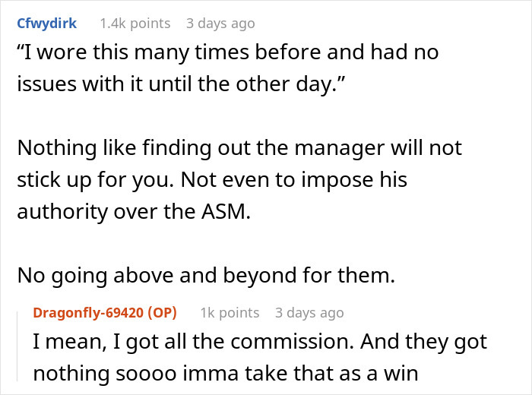Click the reply line starting "I mean, I got all"
This screenshot has width=532, height=395.
(260, 342)
